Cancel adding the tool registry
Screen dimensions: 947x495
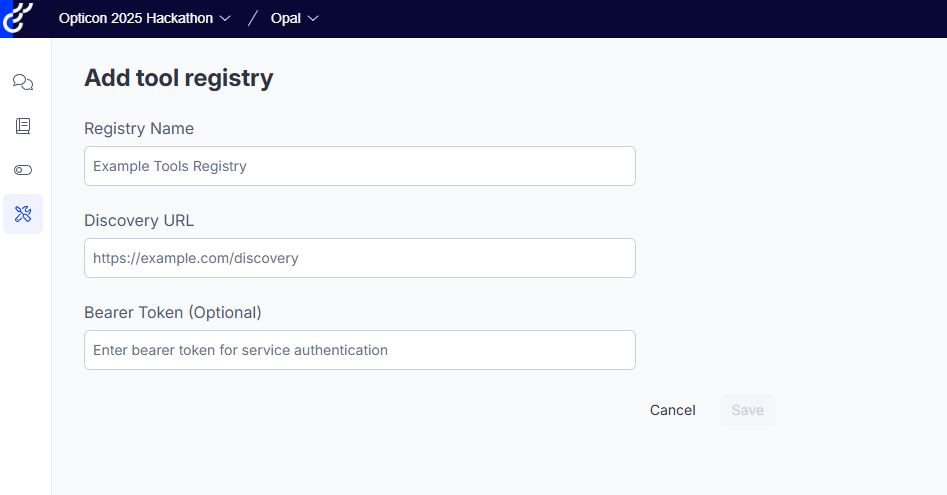tap(673, 410)
